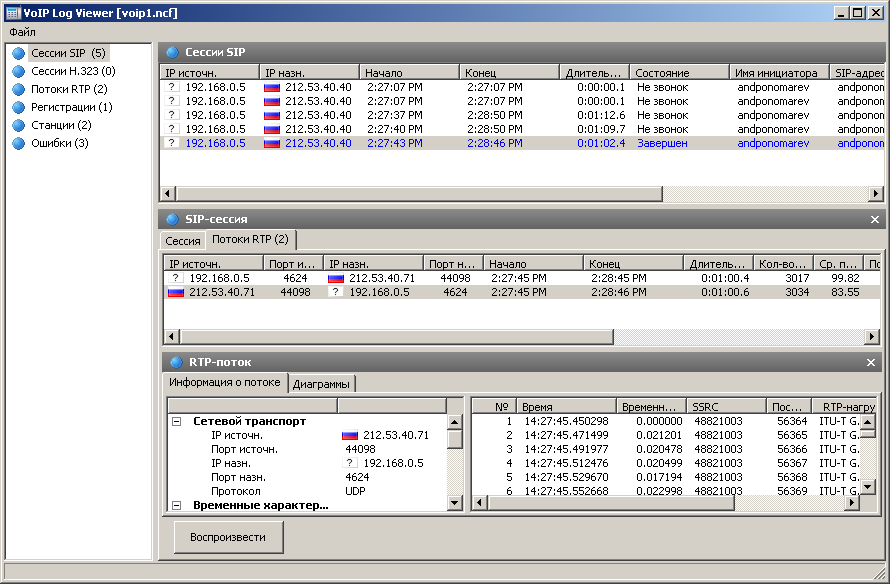Screen dimensions: 890x584
Task: Click the VoIP Log Viewer title bar app icon
Action: pos(13,13)
